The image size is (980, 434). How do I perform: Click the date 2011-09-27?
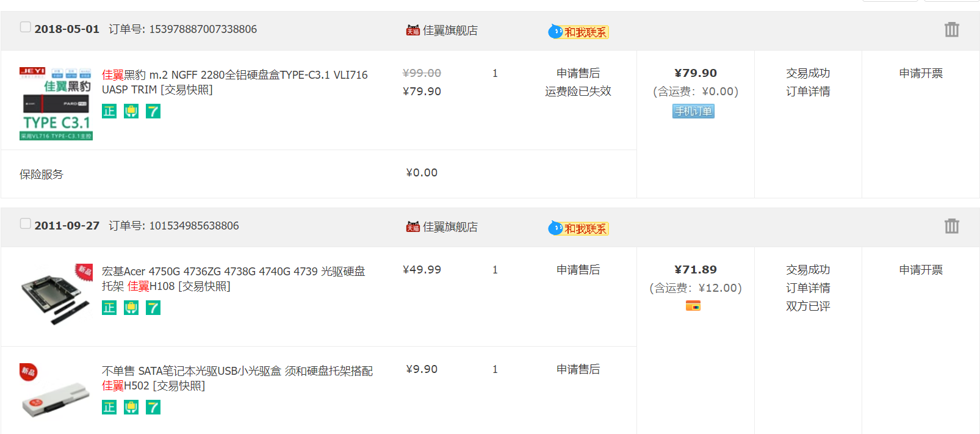[67, 226]
